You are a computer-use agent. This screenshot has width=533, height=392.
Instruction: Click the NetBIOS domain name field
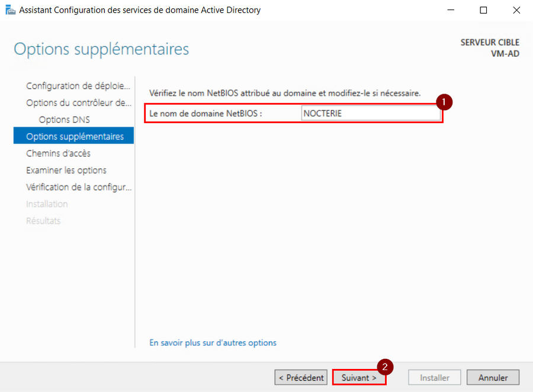pyautogui.click(x=371, y=113)
